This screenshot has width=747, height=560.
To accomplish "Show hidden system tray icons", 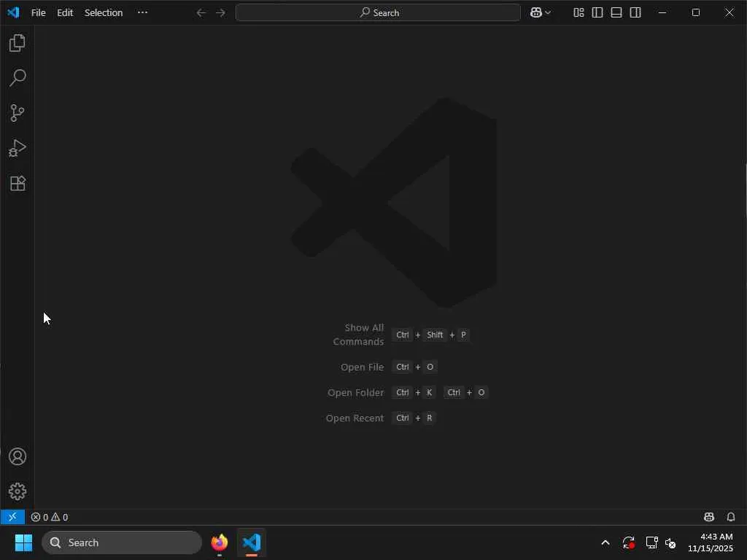I will pyautogui.click(x=605, y=542).
